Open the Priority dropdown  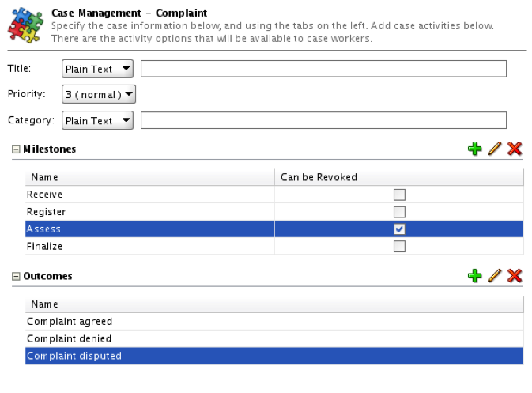99,95
